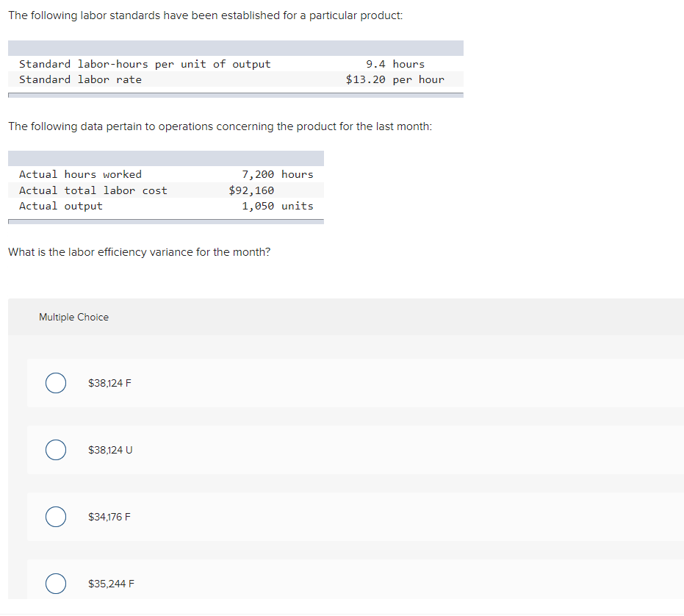Click the $35,244 F answer label text
The image size is (684, 616).
coord(111,584)
